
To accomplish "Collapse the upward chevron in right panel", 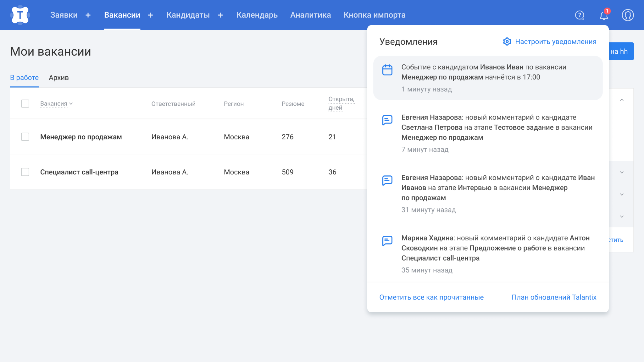I will [622, 100].
